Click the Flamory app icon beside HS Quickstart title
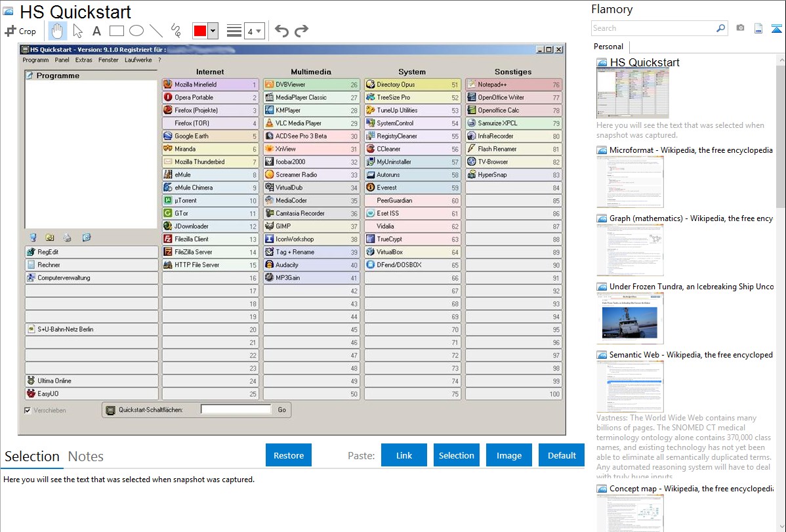The height and width of the screenshot is (532, 786). [8, 11]
